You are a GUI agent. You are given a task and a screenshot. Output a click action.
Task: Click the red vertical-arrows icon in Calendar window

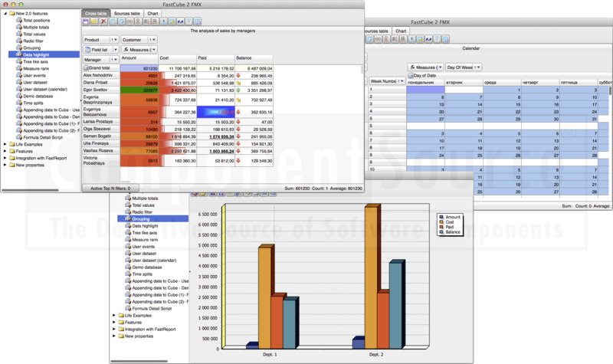[386, 39]
